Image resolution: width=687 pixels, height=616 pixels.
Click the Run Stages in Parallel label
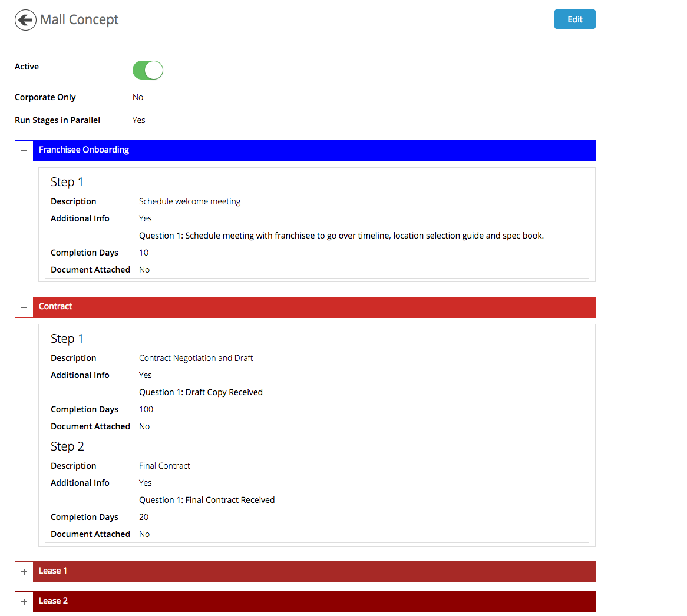tap(57, 120)
